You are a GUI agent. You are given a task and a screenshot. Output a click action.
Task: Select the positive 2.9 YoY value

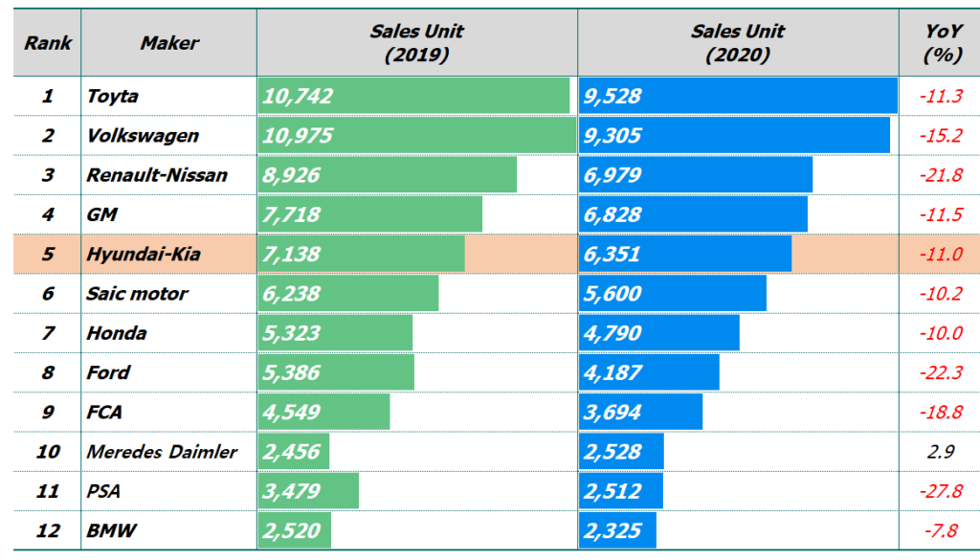941,452
